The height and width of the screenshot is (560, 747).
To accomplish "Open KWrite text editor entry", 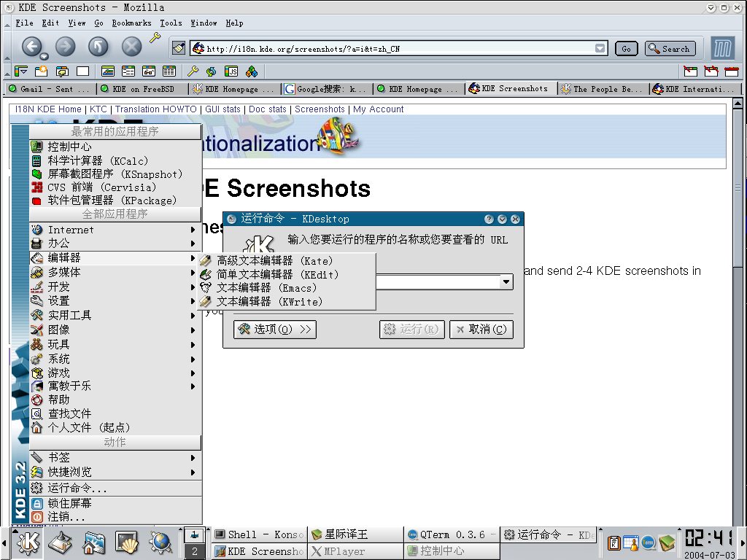I will [x=288, y=301].
